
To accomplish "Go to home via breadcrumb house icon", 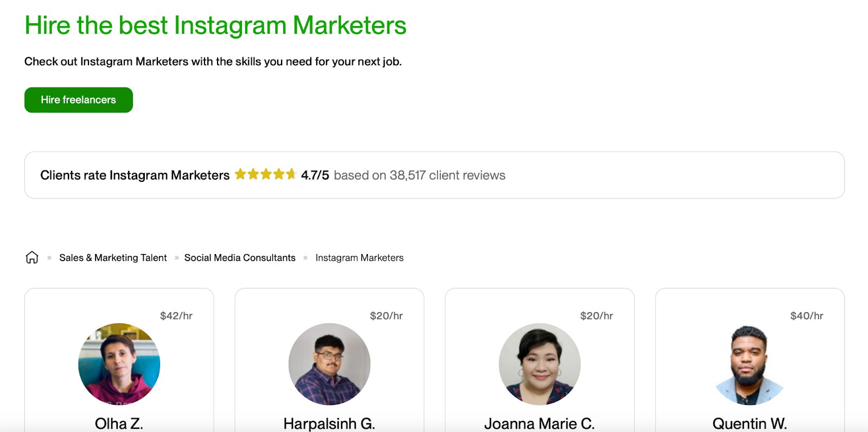I will point(32,257).
